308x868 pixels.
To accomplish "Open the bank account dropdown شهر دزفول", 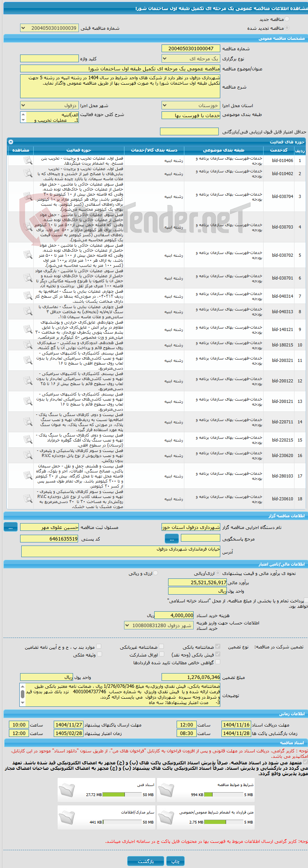I will (159, 625).
